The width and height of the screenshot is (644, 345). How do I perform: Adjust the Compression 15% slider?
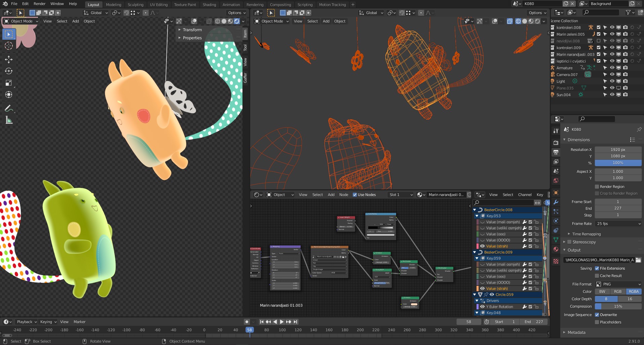[618, 306]
